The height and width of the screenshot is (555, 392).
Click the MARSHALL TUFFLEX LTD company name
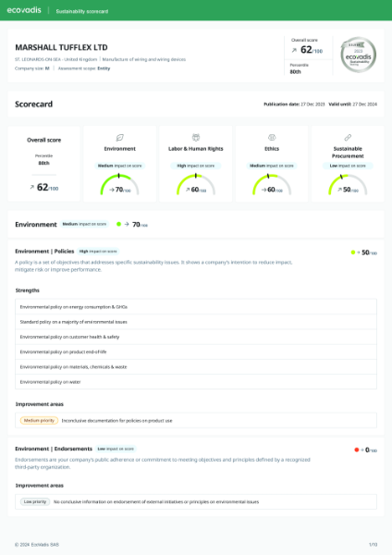pyautogui.click(x=61, y=47)
